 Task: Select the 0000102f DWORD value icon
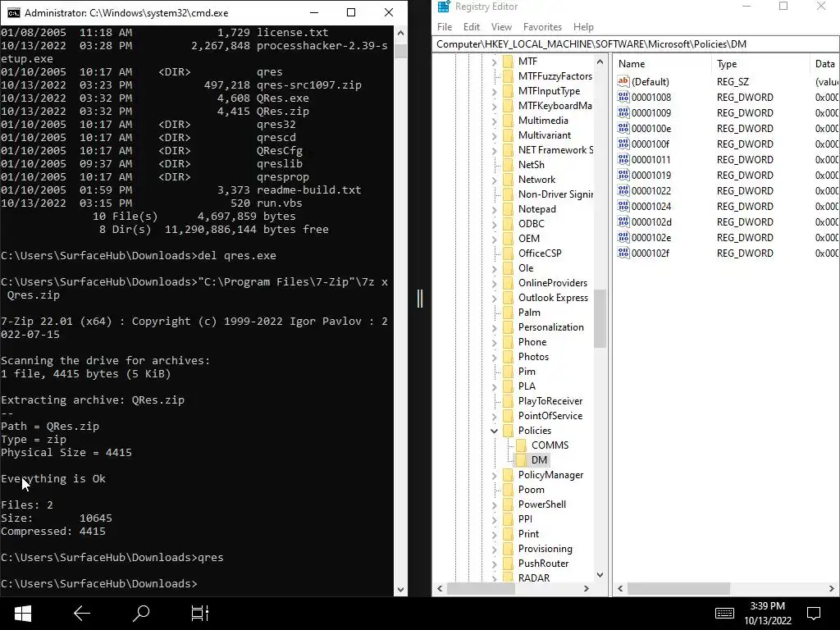click(623, 253)
